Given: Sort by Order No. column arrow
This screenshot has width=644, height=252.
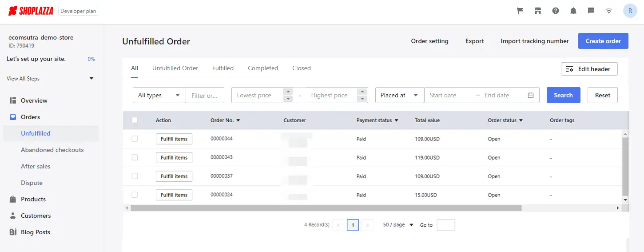Looking at the screenshot, I should (238, 120).
